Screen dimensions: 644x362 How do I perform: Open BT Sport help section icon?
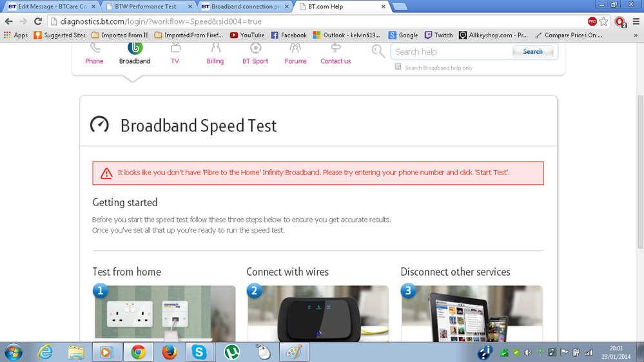(x=255, y=48)
